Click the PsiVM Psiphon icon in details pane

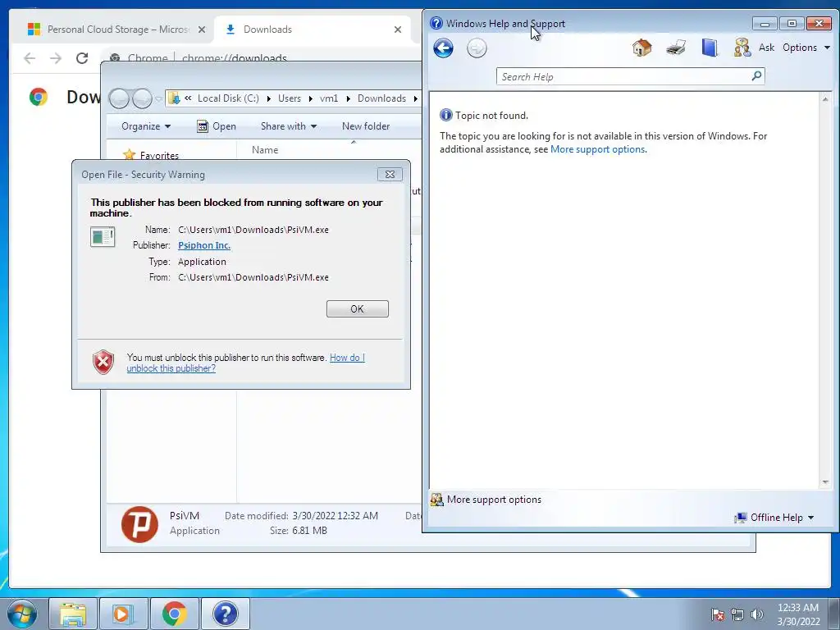coord(139,524)
